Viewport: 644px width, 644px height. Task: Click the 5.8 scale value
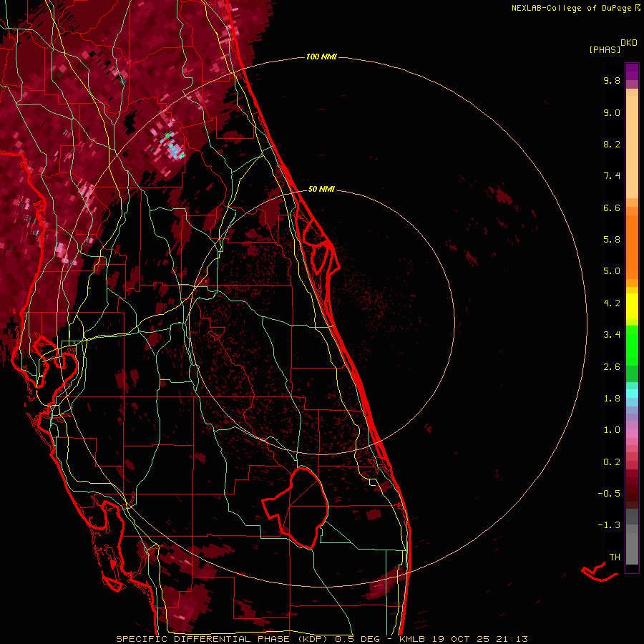612,240
